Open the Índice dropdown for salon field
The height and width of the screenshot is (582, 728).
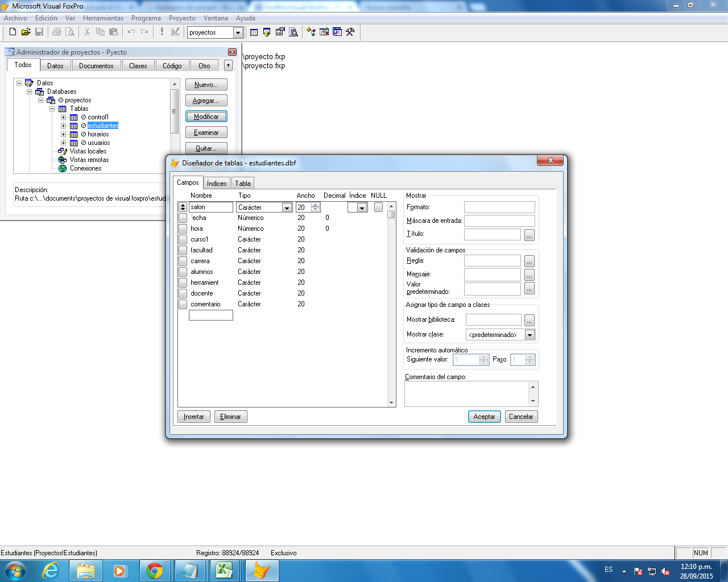pos(362,207)
